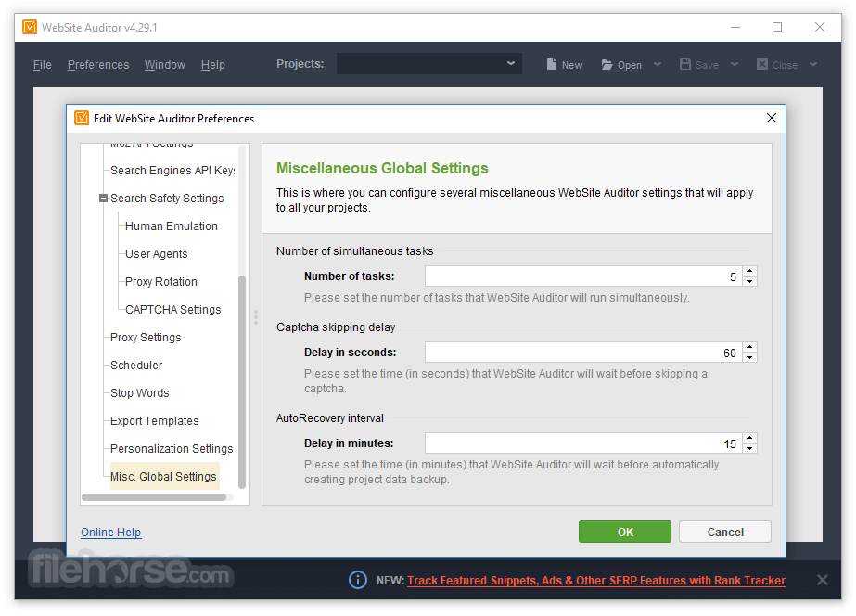Image resolution: width=856 pixels, height=616 pixels.
Task: Click the splitter handle between the panels
Action: (x=255, y=317)
